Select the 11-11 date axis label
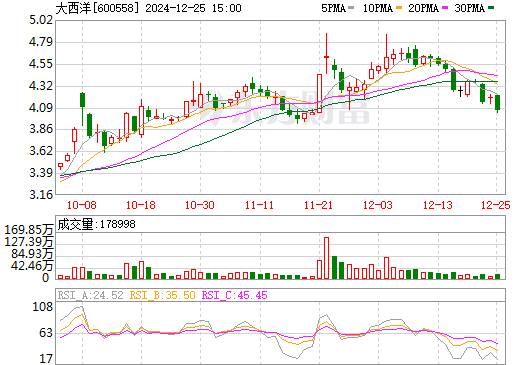 pos(259,205)
